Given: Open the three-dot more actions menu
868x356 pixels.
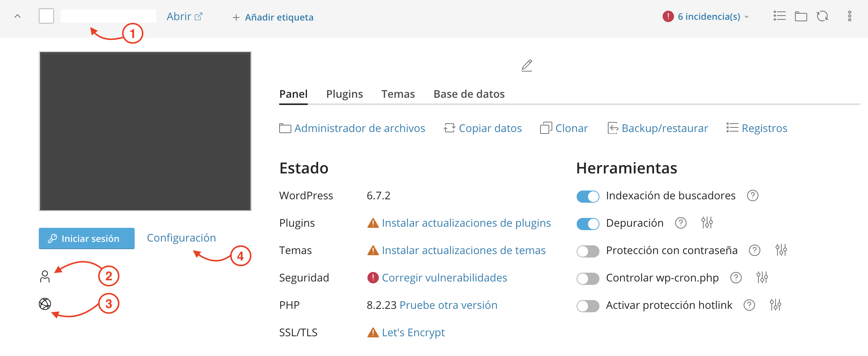Looking at the screenshot, I should coord(850,16).
